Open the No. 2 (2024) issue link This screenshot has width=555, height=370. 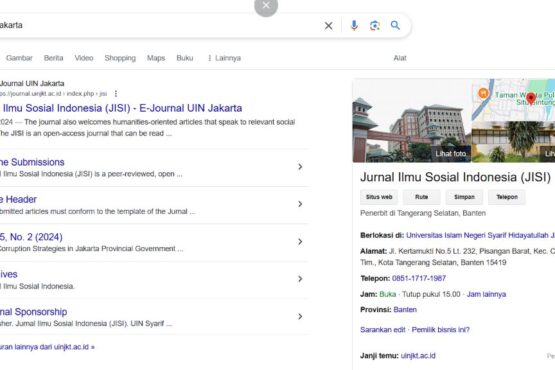click(x=31, y=237)
